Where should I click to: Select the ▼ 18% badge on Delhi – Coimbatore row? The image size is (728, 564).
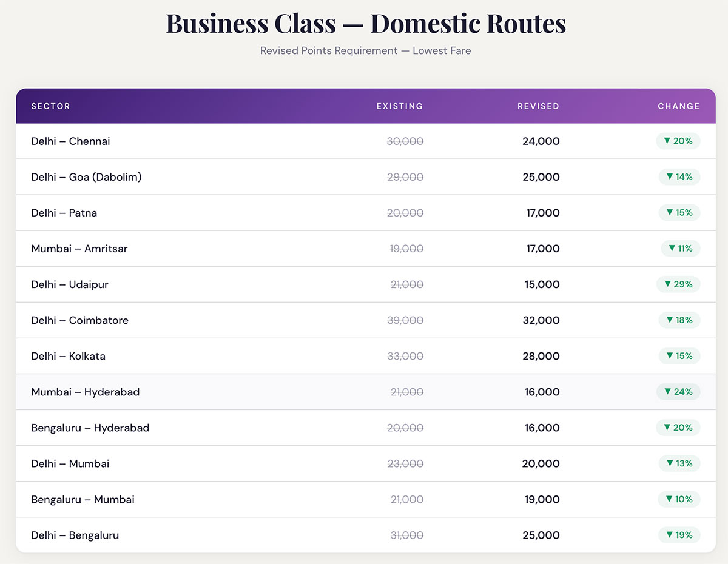679,320
